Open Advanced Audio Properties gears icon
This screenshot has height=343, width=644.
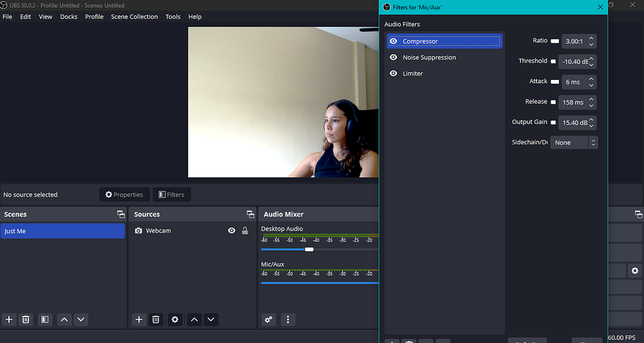(269, 319)
